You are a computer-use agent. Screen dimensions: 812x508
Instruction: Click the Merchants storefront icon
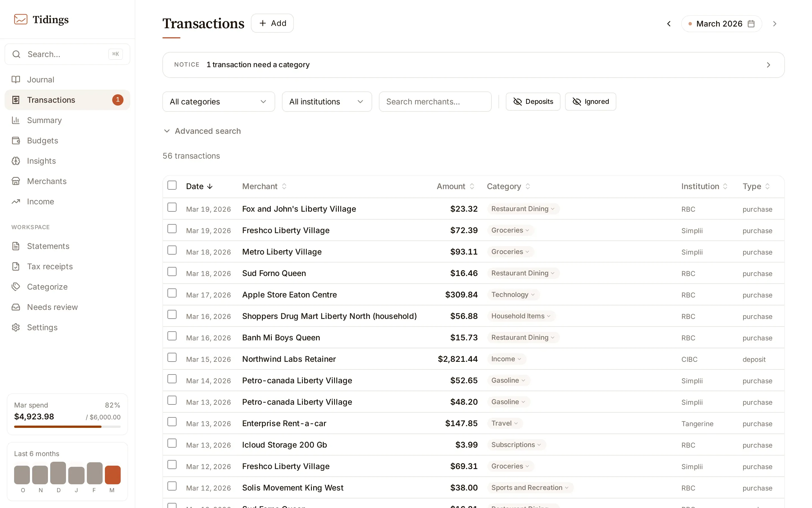click(16, 181)
